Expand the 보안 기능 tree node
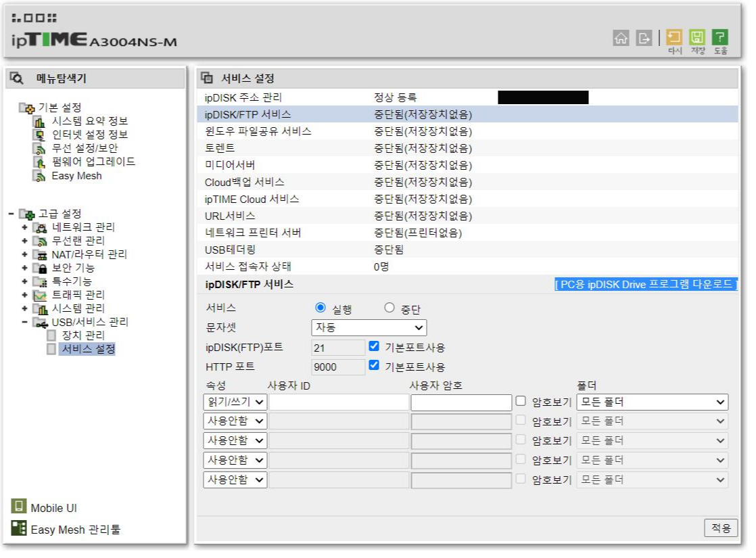Image resolution: width=756 pixels, height=558 pixels. 24,268
